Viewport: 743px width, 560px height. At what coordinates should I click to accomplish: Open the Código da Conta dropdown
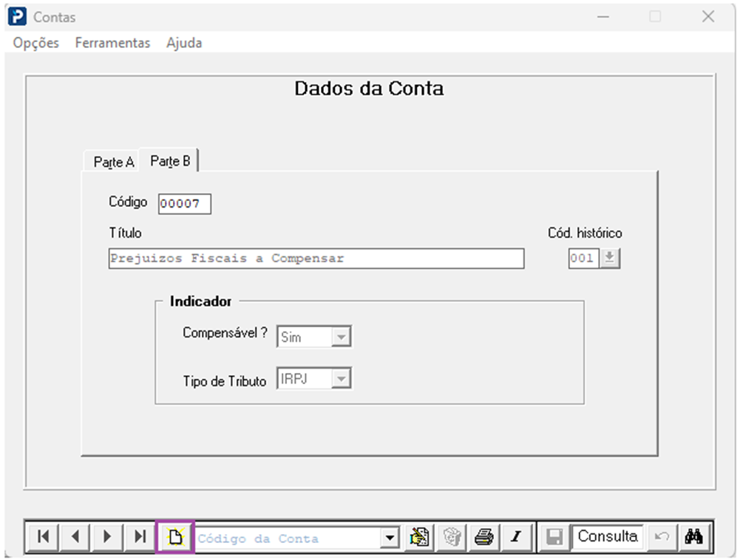coord(390,539)
